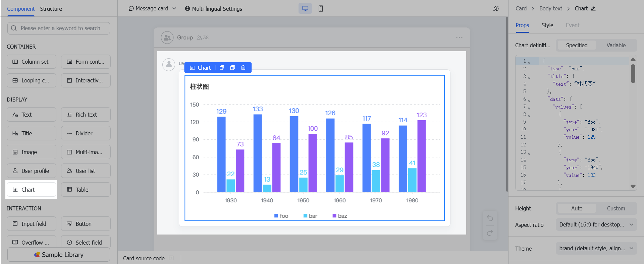644x264 pixels.
Task: Undo the last canvas action
Action: (490, 218)
